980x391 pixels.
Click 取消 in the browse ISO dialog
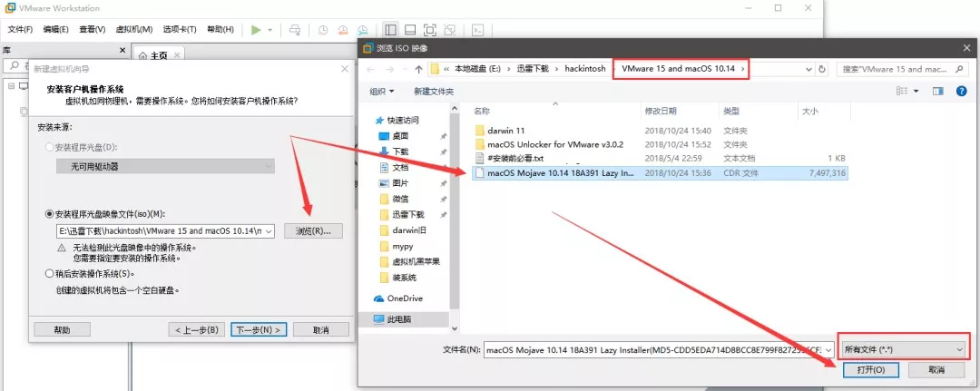coord(936,370)
